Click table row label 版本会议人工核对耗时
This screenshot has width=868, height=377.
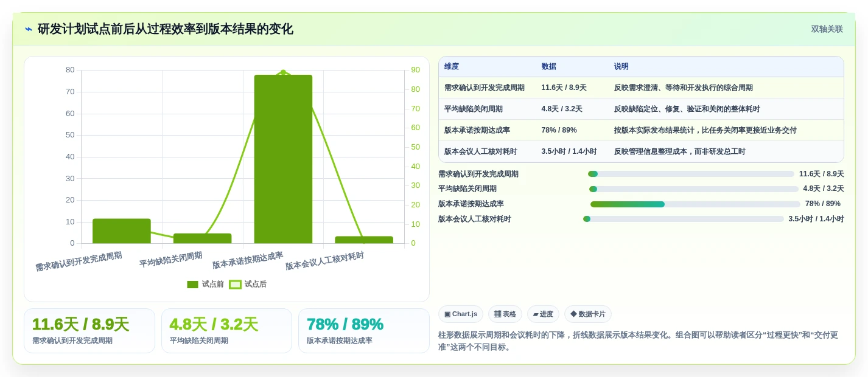481,151
